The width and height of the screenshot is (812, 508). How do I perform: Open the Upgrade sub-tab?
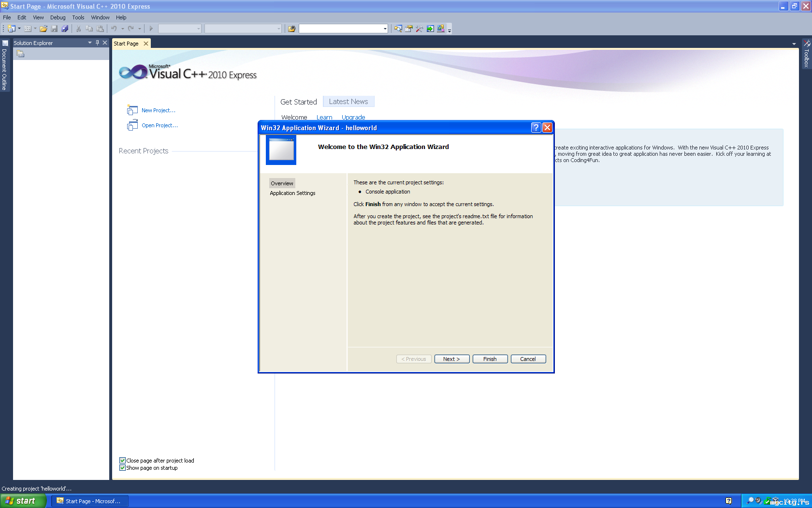(x=353, y=117)
